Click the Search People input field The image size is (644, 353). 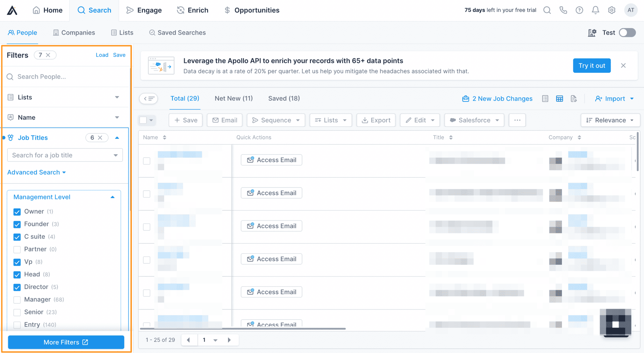pyautogui.click(x=66, y=77)
